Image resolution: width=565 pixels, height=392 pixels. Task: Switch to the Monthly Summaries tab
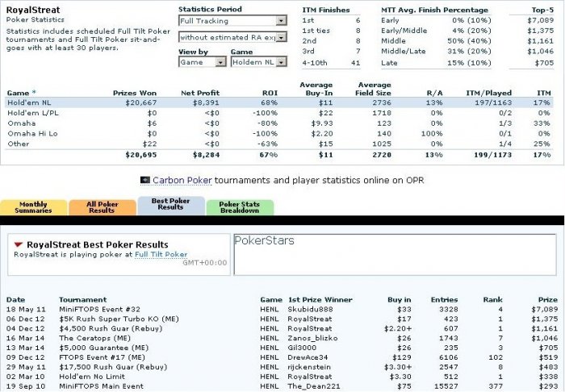click(34, 207)
